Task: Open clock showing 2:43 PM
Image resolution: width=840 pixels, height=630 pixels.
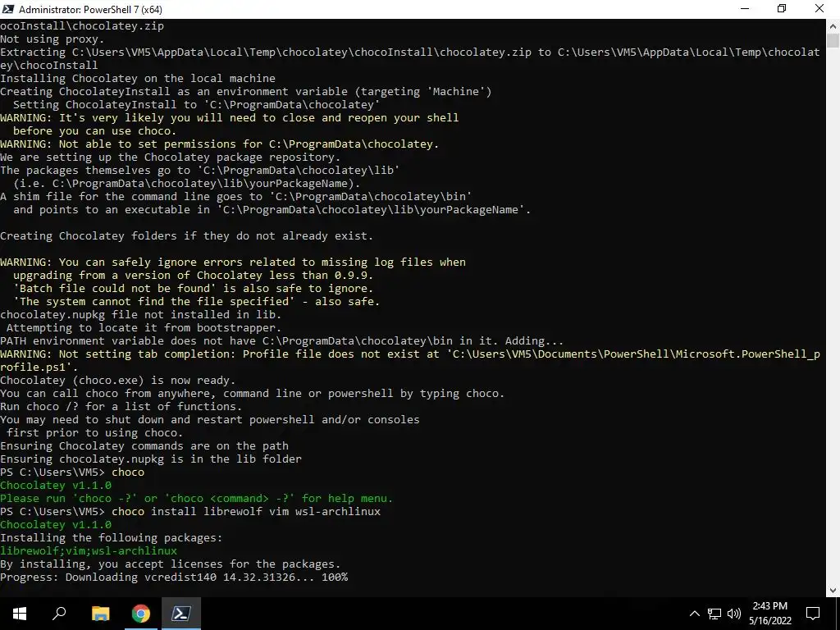Action: click(769, 614)
